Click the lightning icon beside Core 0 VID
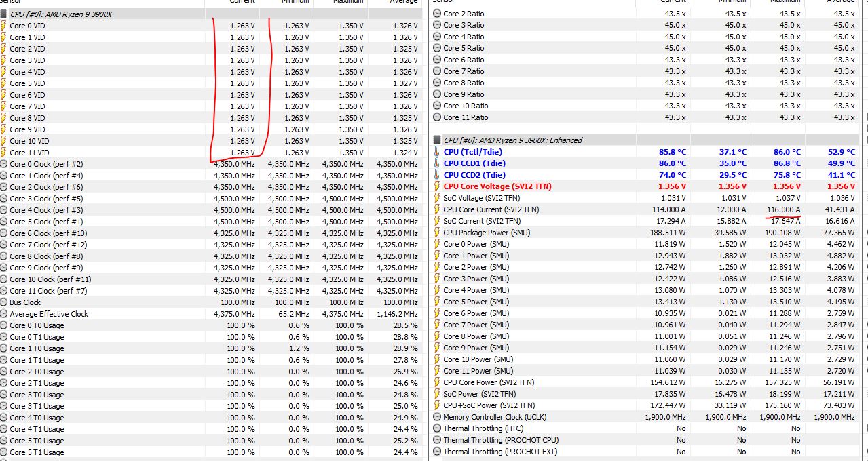Screen dimensions: 868x461 coord(3,26)
